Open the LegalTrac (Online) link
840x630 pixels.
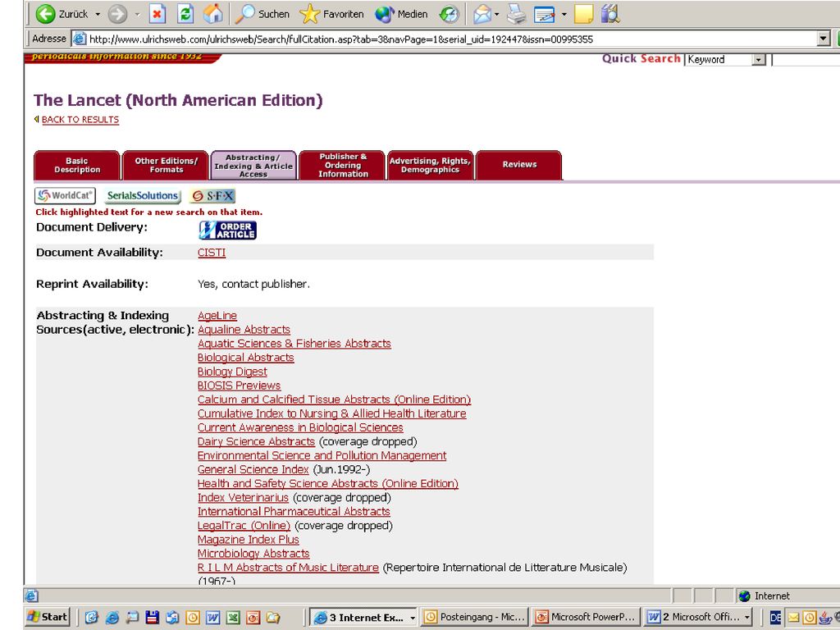tap(244, 526)
